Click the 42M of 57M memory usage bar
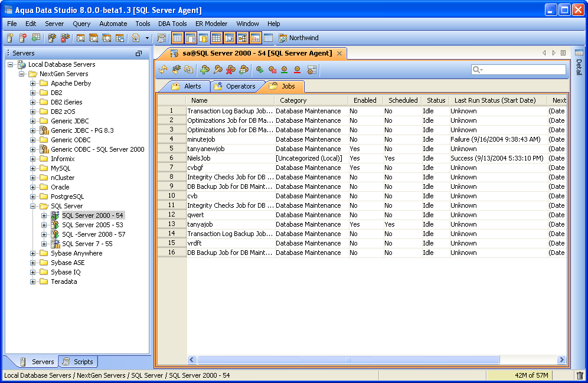This screenshot has width=588, height=383. coord(520,375)
